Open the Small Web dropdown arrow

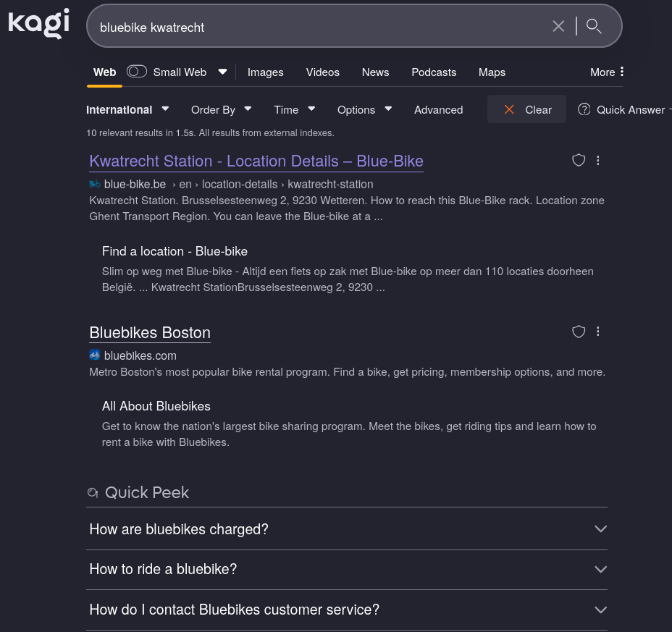[223, 72]
